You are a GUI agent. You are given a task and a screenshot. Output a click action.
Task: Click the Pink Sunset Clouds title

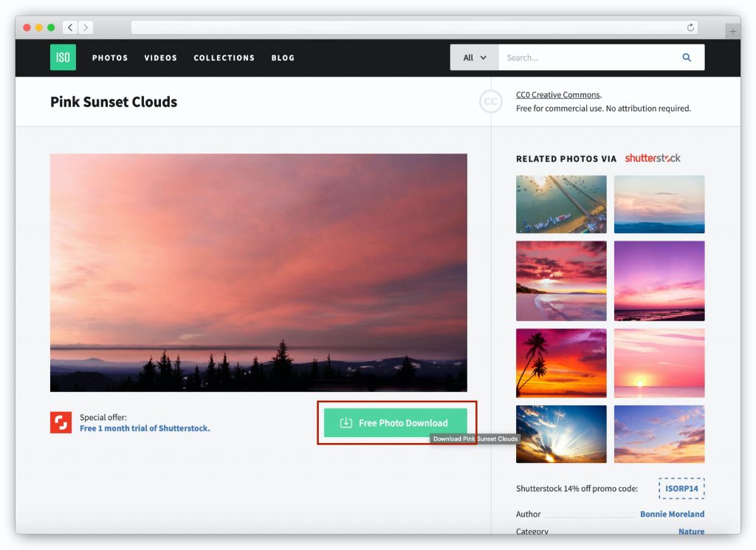pos(114,102)
